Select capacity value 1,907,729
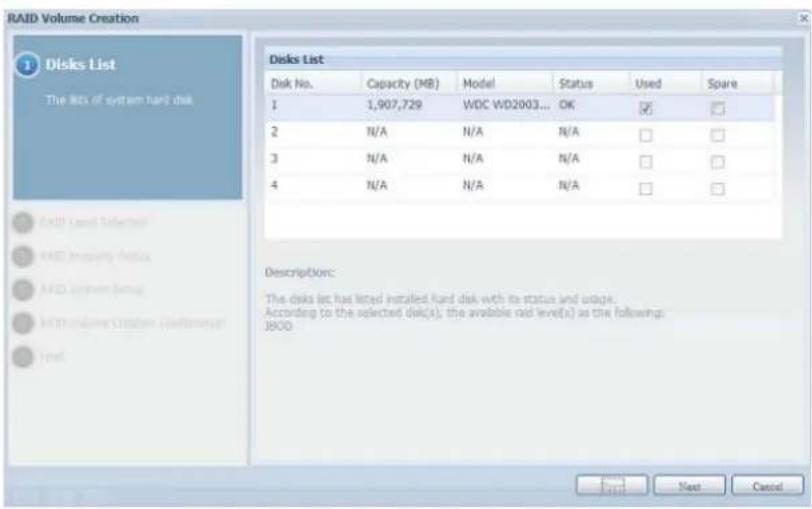 (x=394, y=105)
